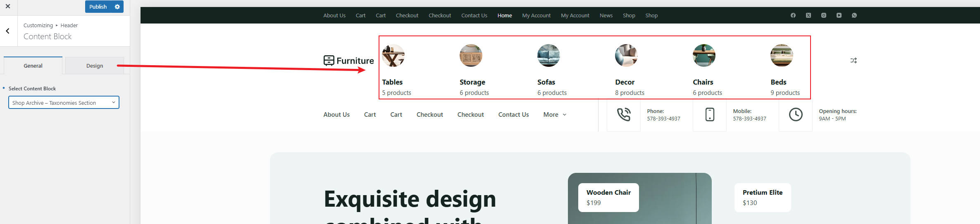This screenshot has height=224, width=980.
Task: Click the 'Select Content Block' label
Action: 32,89
